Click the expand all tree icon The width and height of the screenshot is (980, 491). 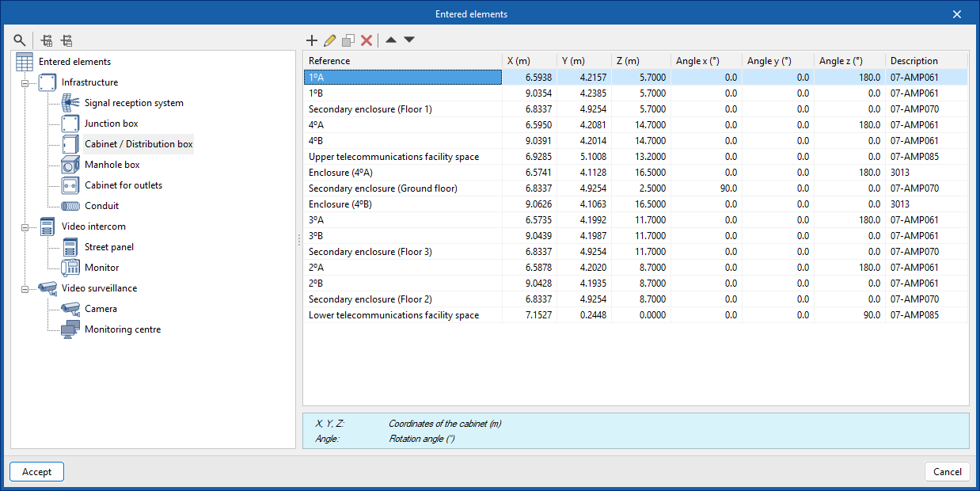(47, 40)
